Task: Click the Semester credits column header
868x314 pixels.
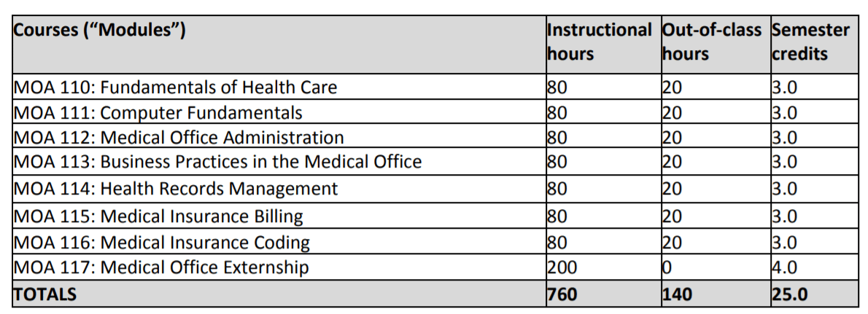Action: tap(814, 44)
